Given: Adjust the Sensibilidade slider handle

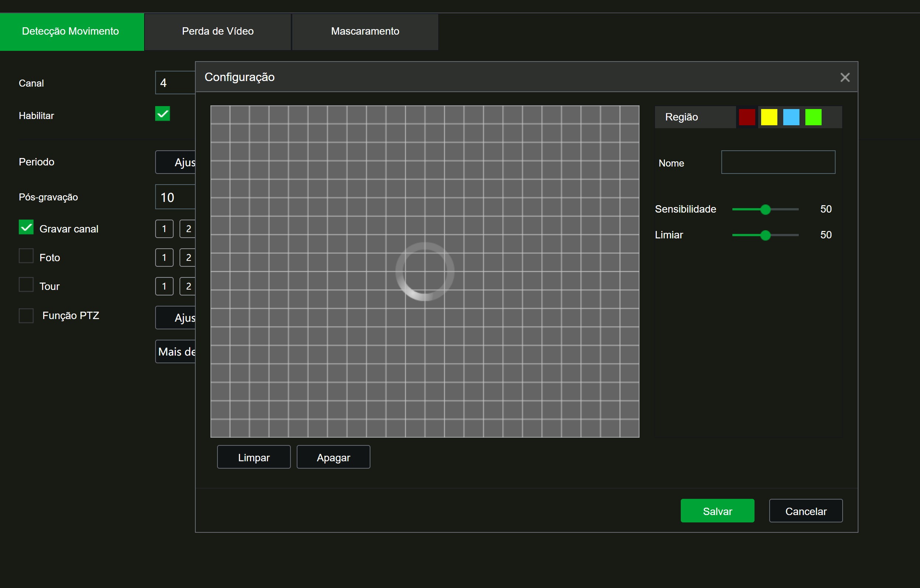Looking at the screenshot, I should click(x=765, y=209).
